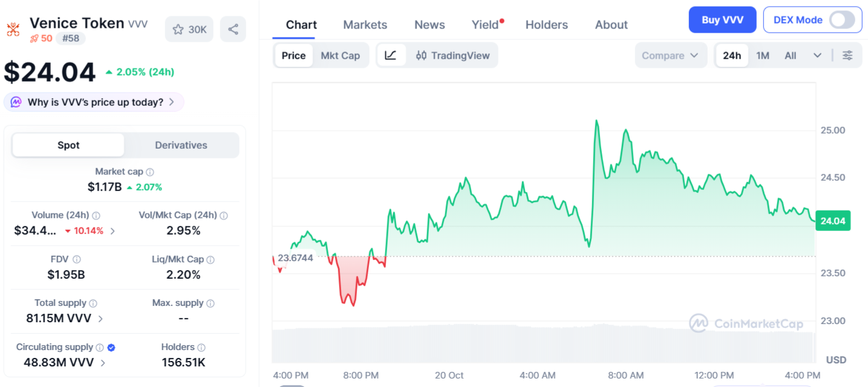Image resolution: width=868 pixels, height=387 pixels.
Task: Click the 2.95% Vol/Mkt Cap value
Action: click(x=183, y=231)
